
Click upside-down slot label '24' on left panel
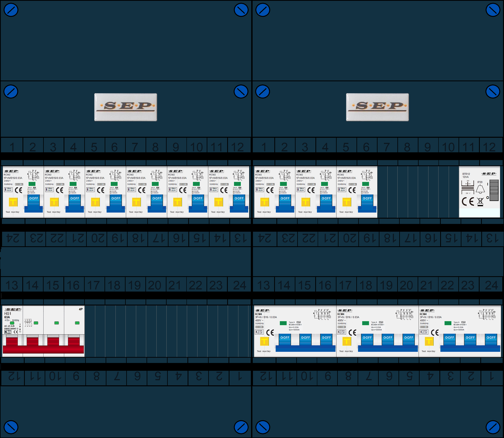pyautogui.click(x=13, y=238)
